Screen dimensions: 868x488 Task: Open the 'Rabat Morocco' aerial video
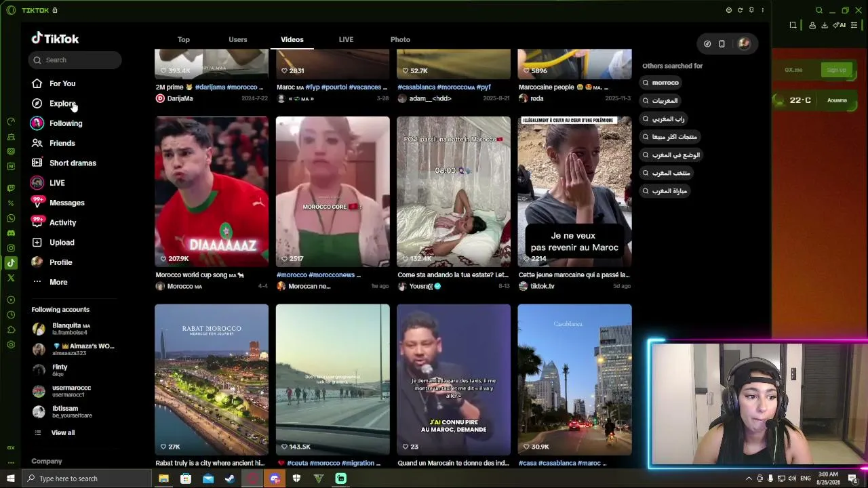pyautogui.click(x=212, y=380)
